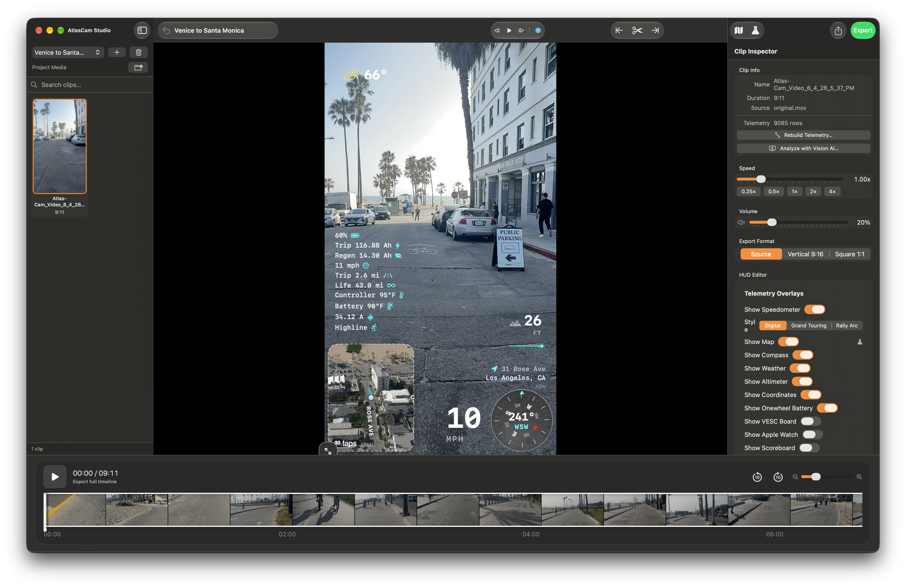This screenshot has height=588, width=906.
Task: Select Vertical 9:16 export format
Action: (x=805, y=254)
